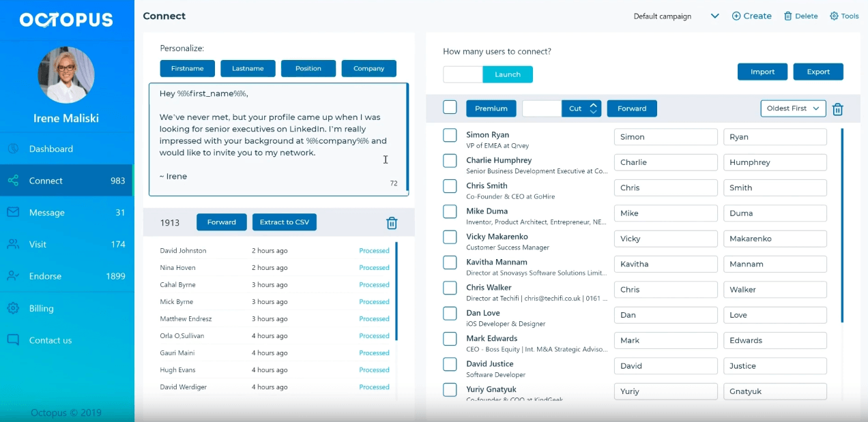Image resolution: width=868 pixels, height=422 pixels.
Task: Click trash icon next to Oldest First
Action: (838, 109)
